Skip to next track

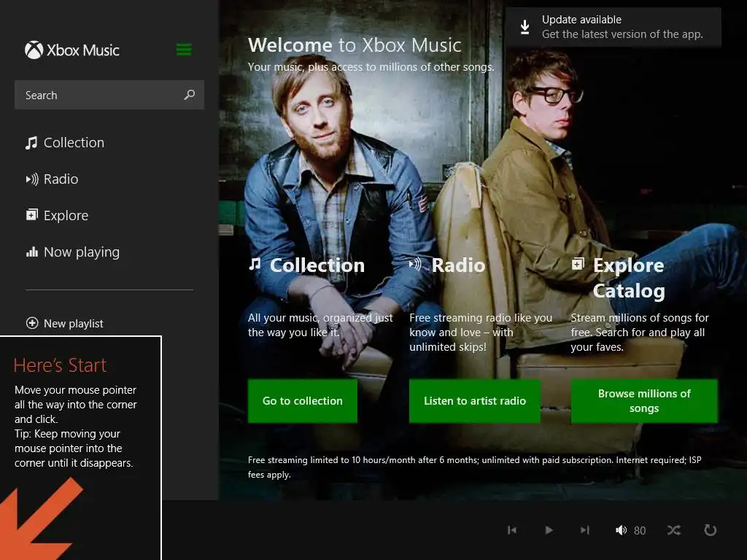click(x=584, y=530)
